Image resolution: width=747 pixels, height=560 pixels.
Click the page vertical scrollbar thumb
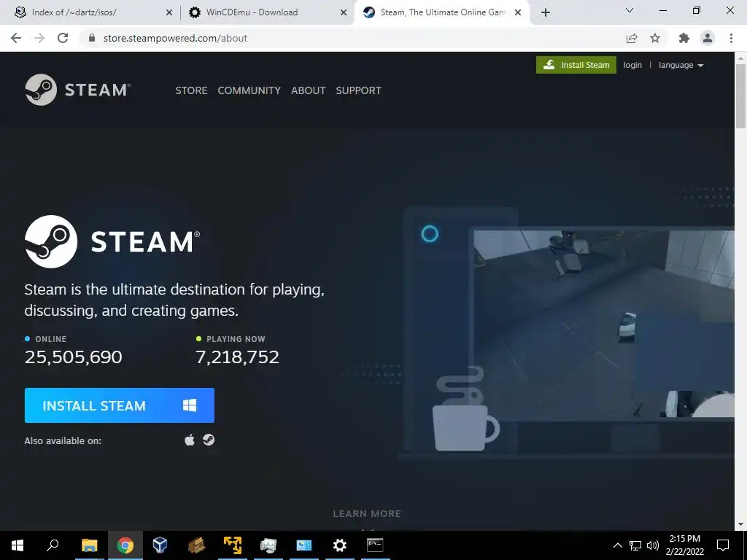[x=740, y=96]
